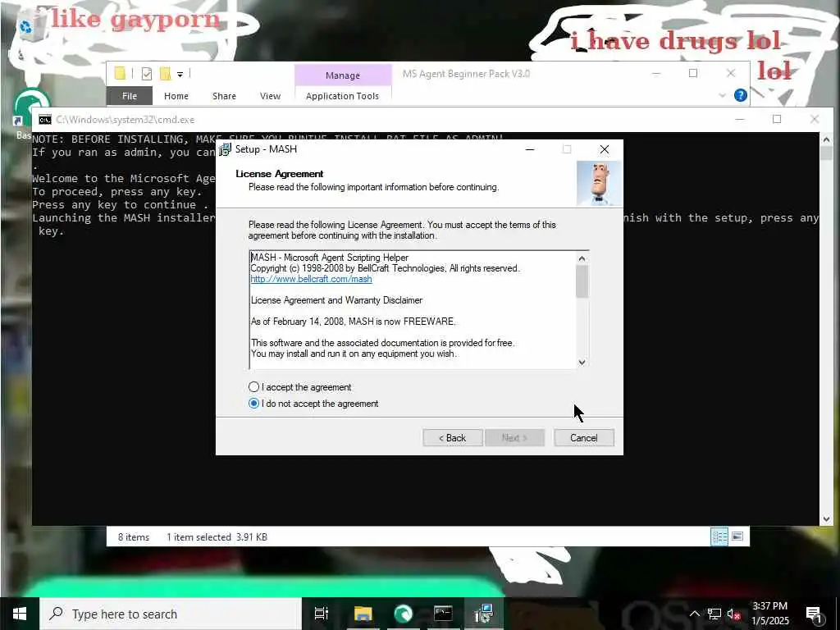
Task: Click the cmd window scrollbar up arrow
Action: tap(826, 139)
